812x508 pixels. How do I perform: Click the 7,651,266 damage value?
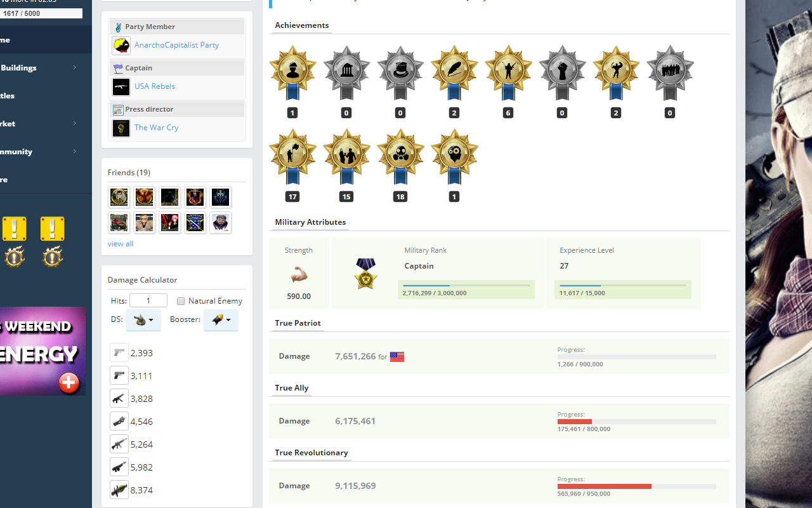click(355, 356)
